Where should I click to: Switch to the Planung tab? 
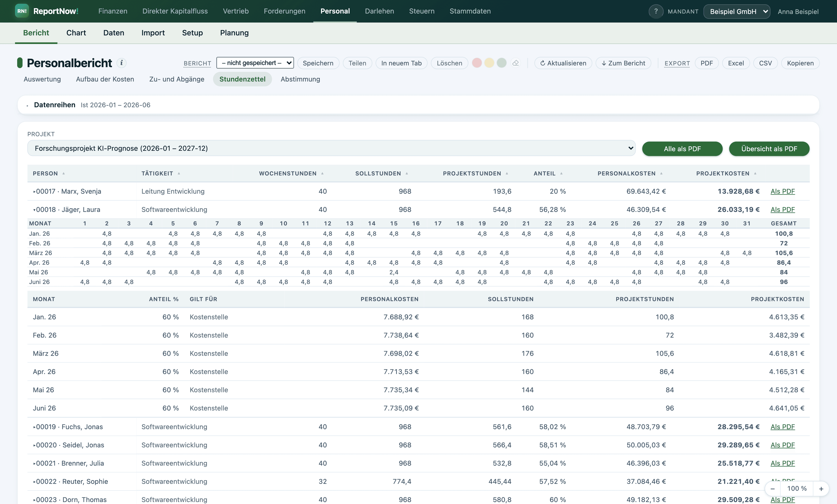234,33
